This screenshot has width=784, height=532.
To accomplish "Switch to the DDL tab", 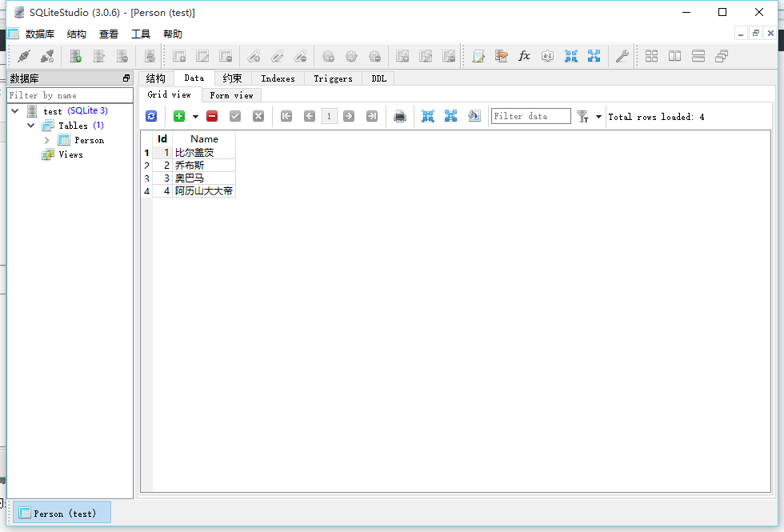I will click(379, 78).
